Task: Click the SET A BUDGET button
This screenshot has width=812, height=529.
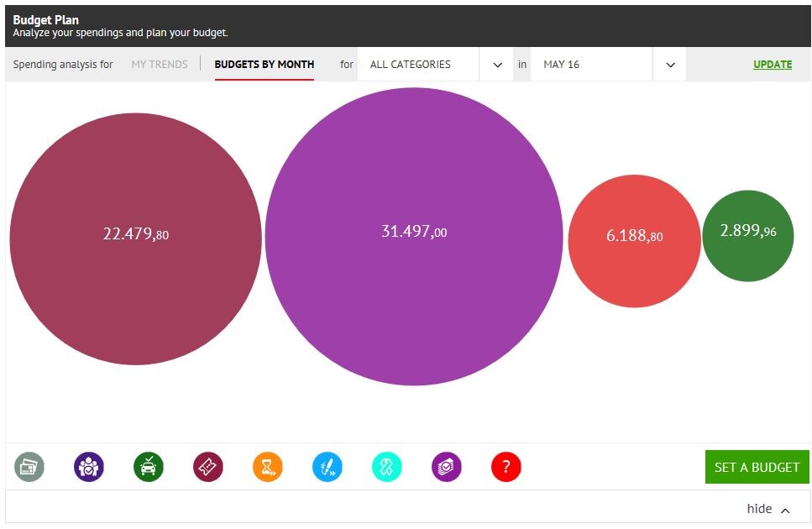Action: click(x=757, y=467)
